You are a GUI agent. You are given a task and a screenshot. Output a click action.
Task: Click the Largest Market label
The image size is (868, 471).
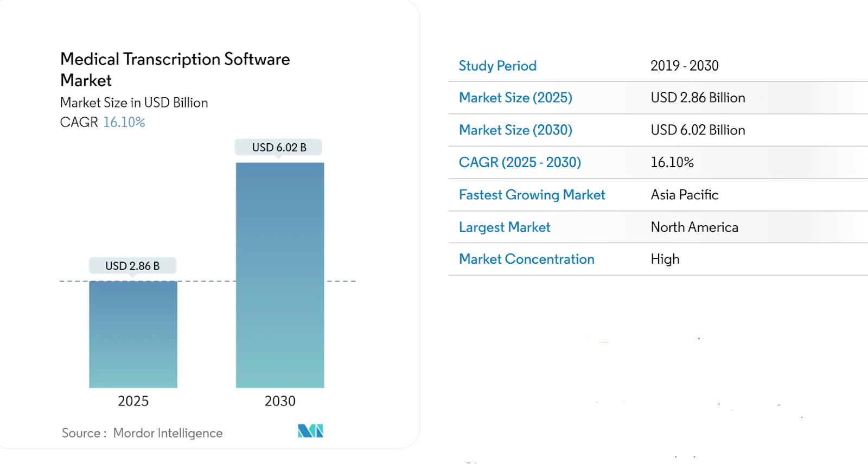pos(505,227)
